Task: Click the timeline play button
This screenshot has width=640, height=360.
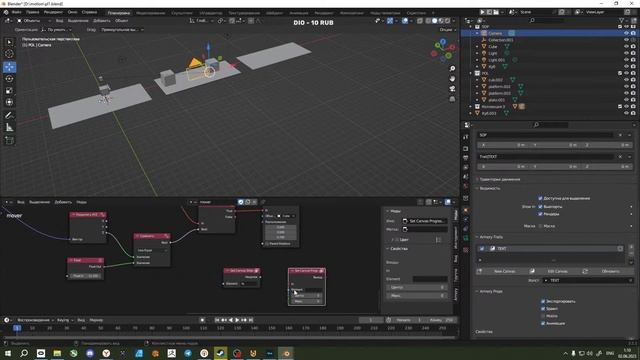Action: click(x=237, y=320)
